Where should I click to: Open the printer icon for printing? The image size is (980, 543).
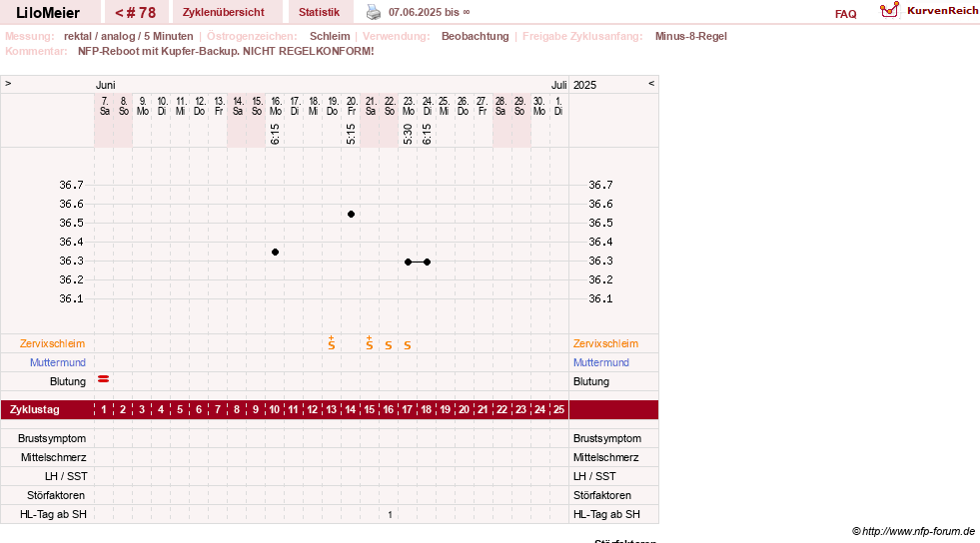coord(374,12)
